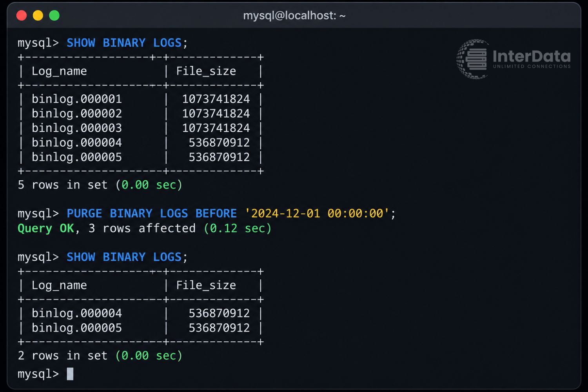Click the File_size header of the five-row table
This screenshot has width=588, height=392.
[x=206, y=71]
